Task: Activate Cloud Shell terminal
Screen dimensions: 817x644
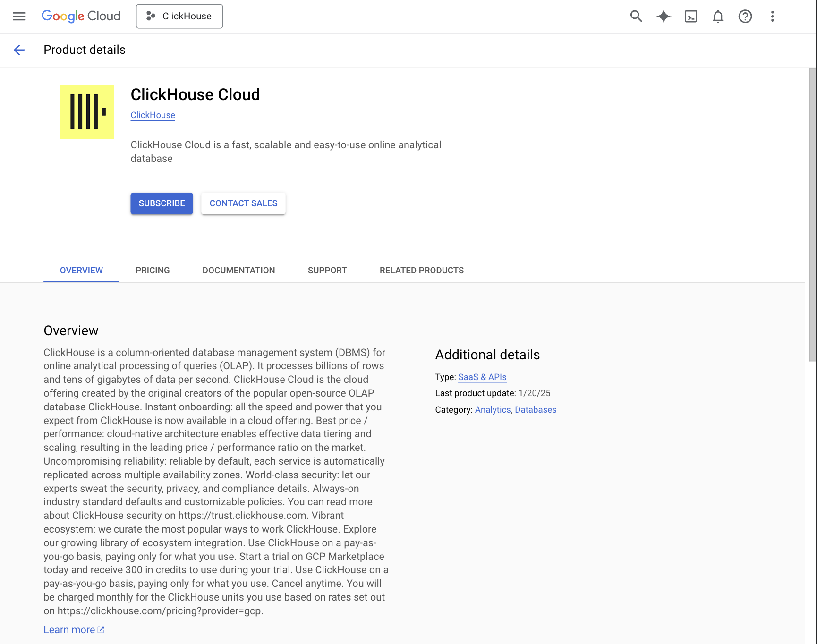Action: [x=690, y=16]
